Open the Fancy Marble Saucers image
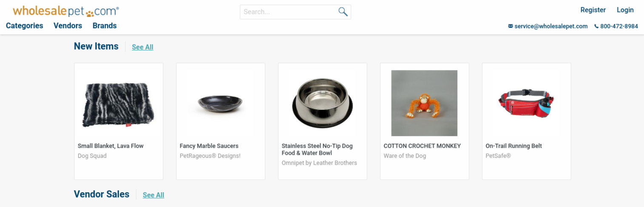 point(220,104)
